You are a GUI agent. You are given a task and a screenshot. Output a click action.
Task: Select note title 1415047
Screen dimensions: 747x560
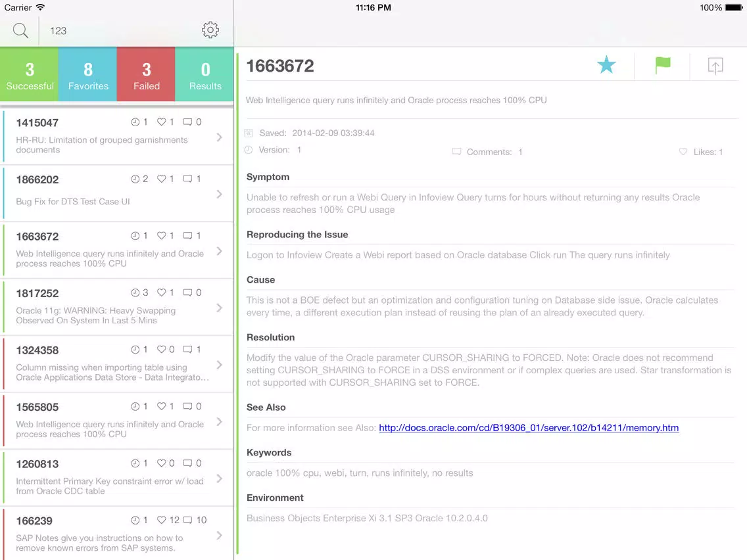pyautogui.click(x=37, y=123)
